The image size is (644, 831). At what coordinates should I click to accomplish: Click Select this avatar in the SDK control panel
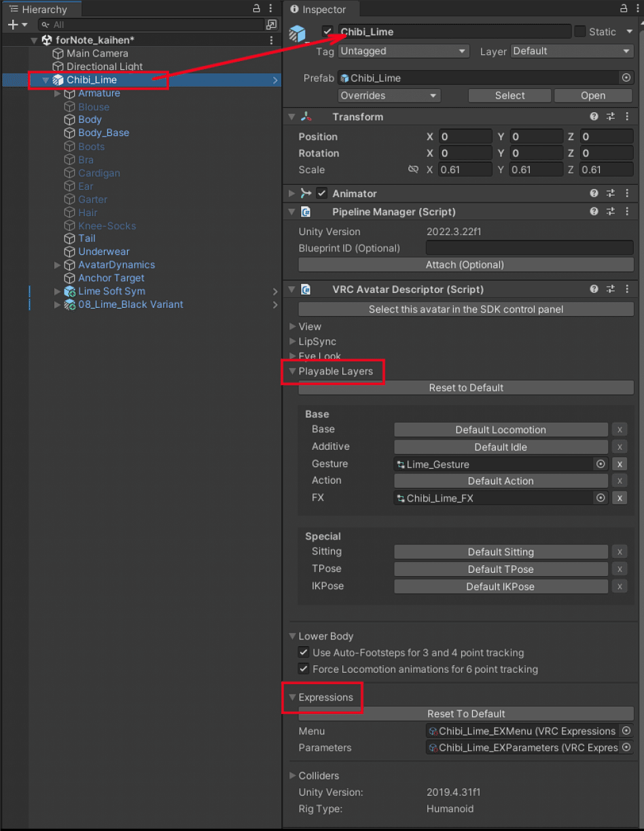pyautogui.click(x=465, y=309)
